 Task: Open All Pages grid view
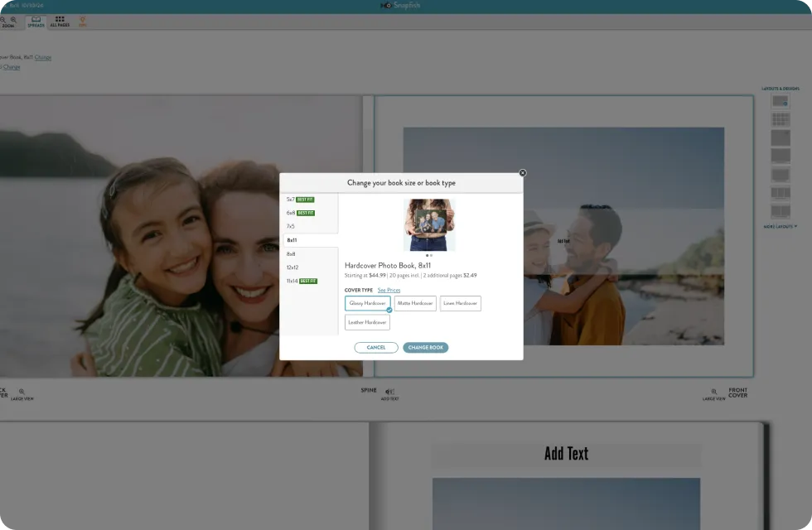60,22
